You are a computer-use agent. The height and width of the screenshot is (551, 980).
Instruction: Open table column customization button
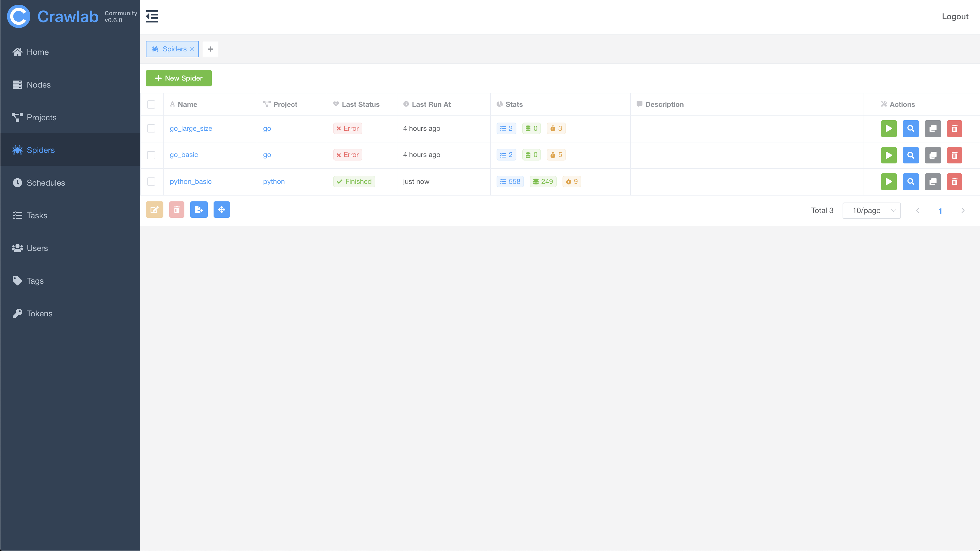click(221, 210)
